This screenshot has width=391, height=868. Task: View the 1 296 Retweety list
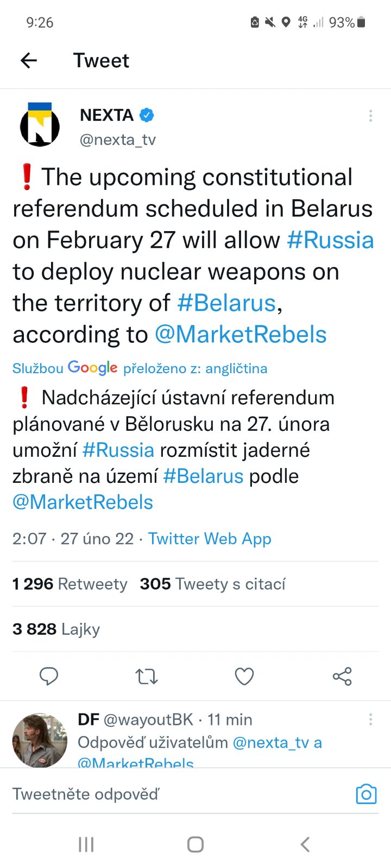pyautogui.click(x=70, y=584)
